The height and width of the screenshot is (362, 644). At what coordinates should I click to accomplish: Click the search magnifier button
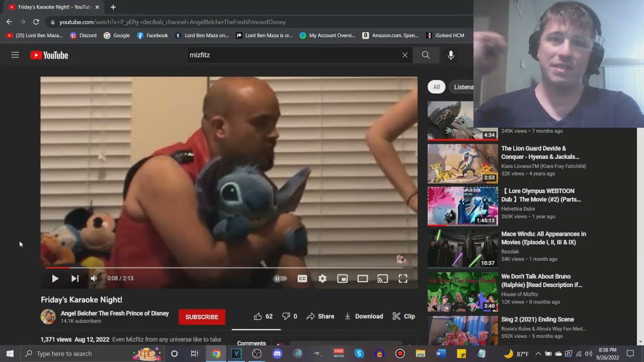point(426,55)
